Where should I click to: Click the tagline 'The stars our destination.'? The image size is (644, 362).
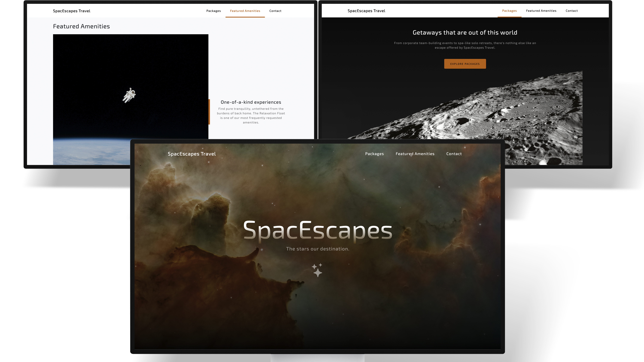click(x=317, y=249)
